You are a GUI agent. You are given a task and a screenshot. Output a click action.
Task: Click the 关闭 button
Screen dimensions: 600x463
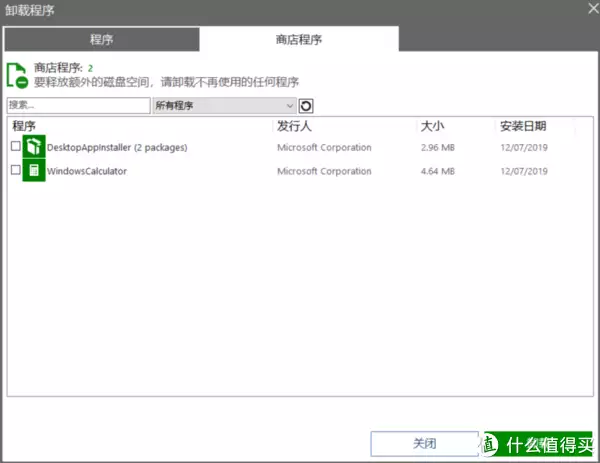[x=424, y=444]
